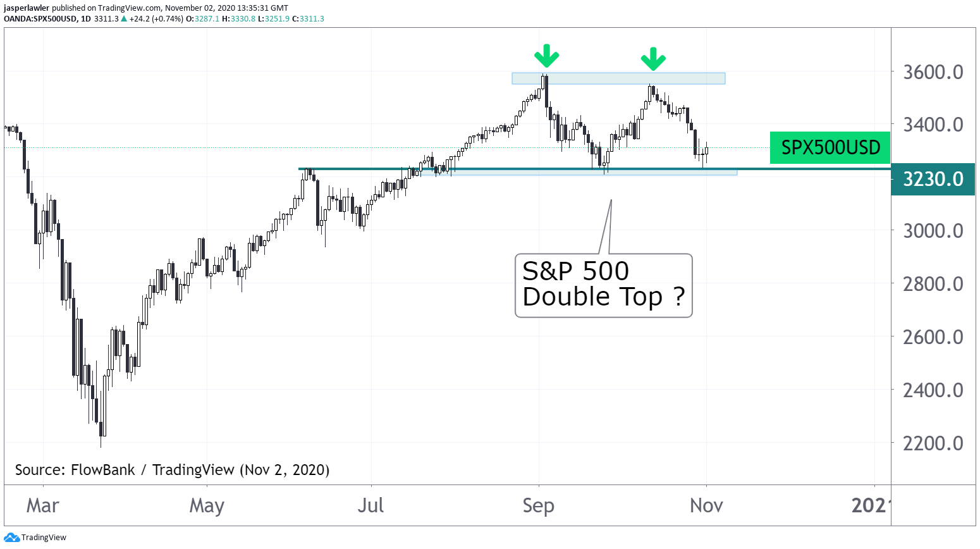Click the green SPX500USD symbol label
980x549 pixels.
(830, 148)
